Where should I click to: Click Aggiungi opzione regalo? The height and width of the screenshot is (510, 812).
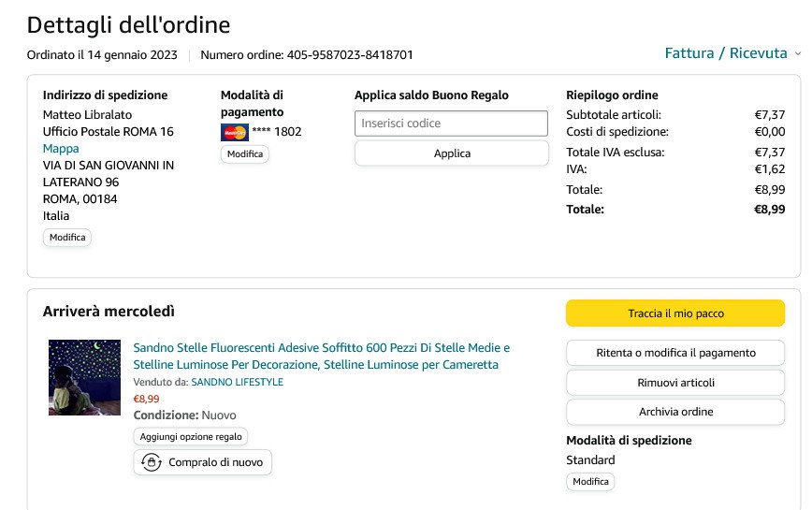point(191,437)
